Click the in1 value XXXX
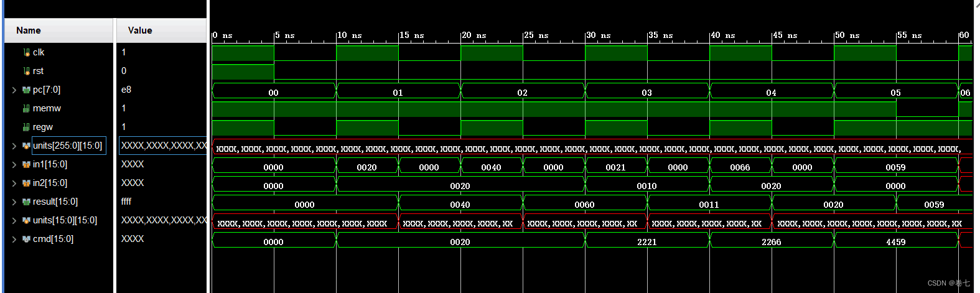 (133, 164)
